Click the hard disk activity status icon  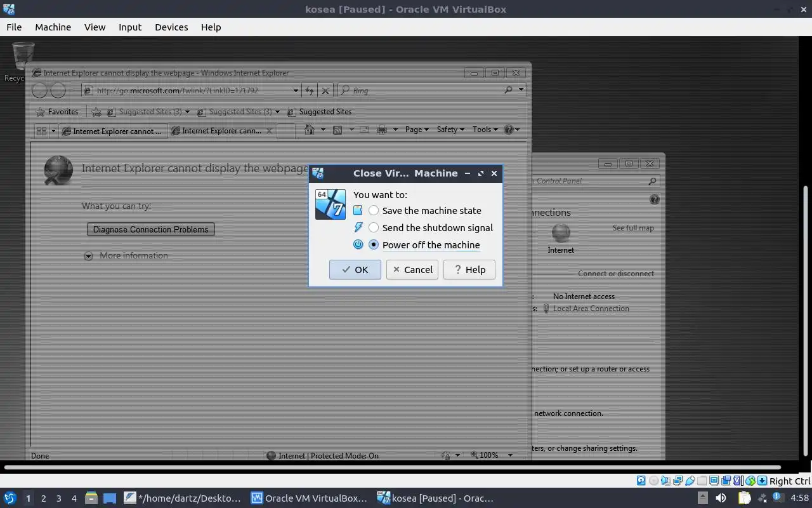[641, 481]
